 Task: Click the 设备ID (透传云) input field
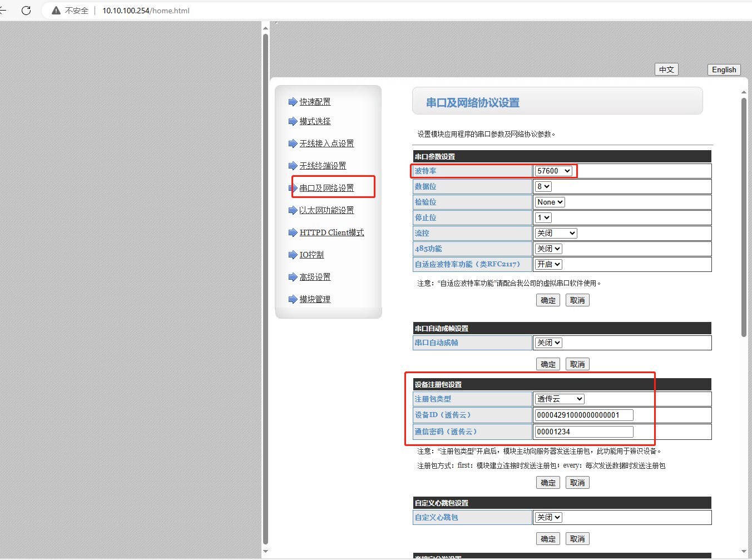(x=583, y=415)
